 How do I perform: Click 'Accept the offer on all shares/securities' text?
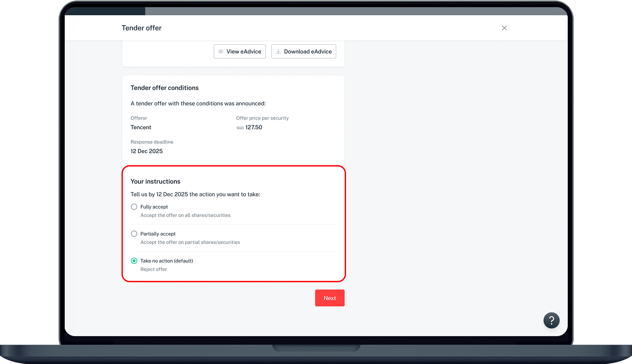click(x=185, y=215)
